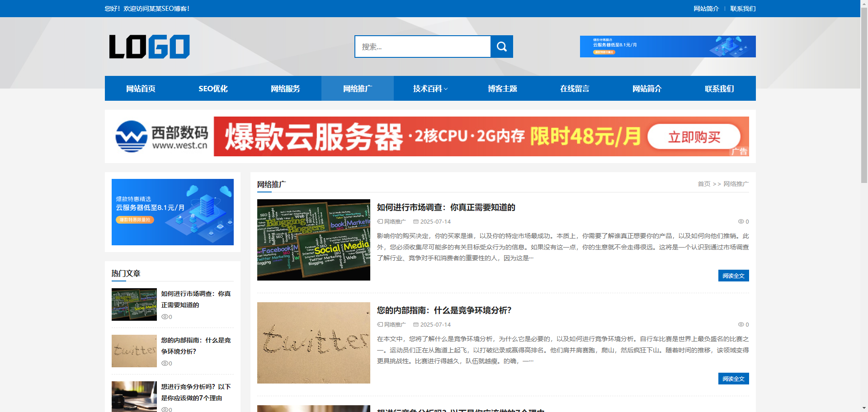
Task: Open article 如何进行市场调查 from main list
Action: tap(446, 207)
